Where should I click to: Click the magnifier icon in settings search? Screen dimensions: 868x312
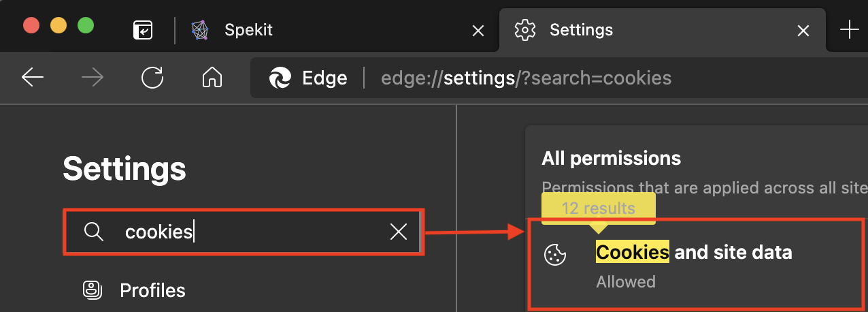tap(94, 232)
